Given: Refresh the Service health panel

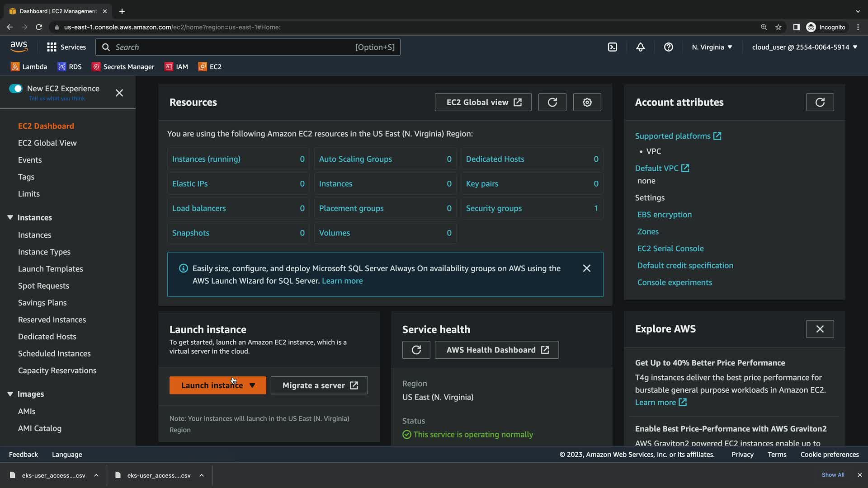Looking at the screenshot, I should (x=416, y=350).
